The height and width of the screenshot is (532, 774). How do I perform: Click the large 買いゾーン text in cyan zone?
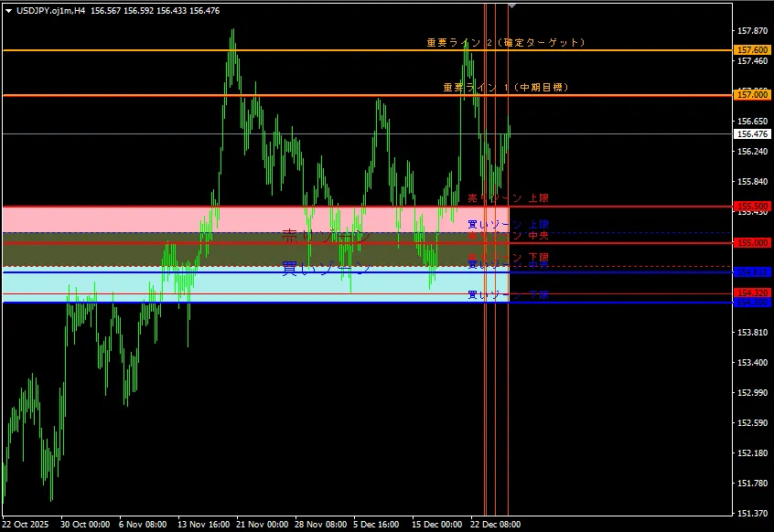tap(326, 269)
